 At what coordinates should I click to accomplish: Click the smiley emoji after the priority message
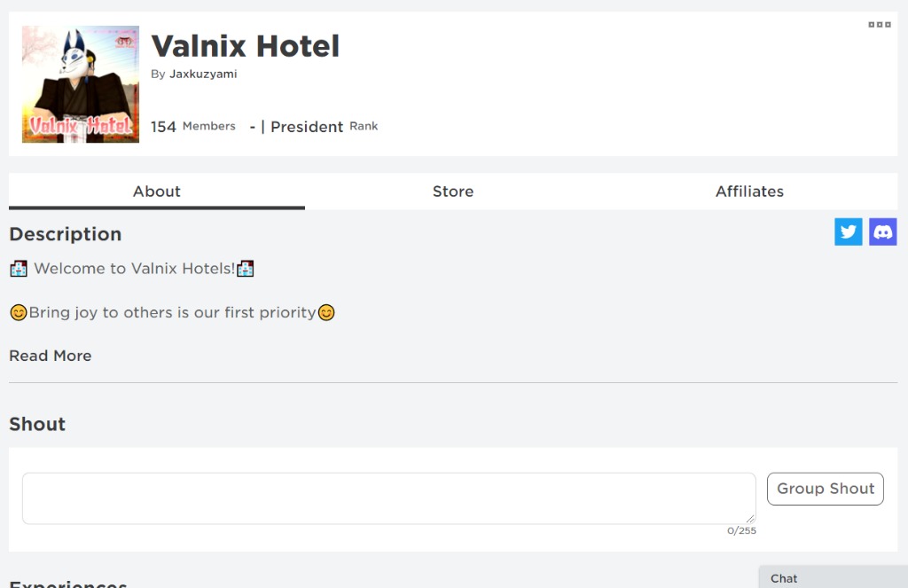pyautogui.click(x=325, y=312)
